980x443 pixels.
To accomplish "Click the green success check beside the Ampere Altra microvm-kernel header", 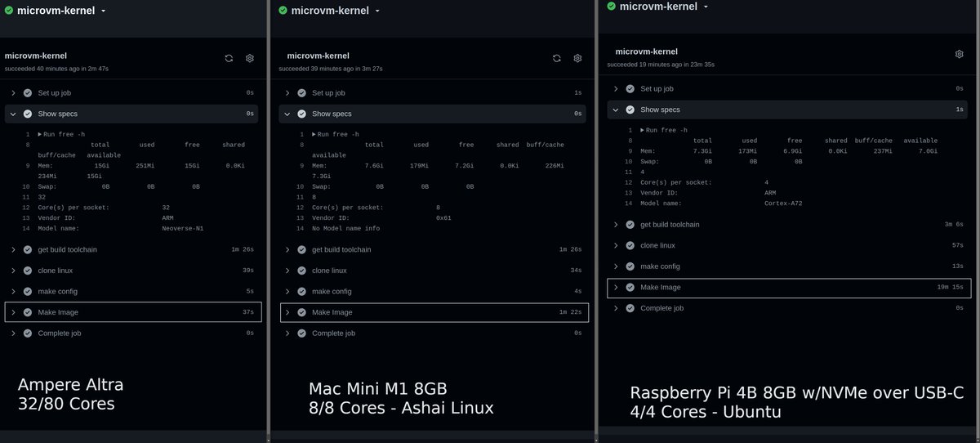I will (9, 11).
